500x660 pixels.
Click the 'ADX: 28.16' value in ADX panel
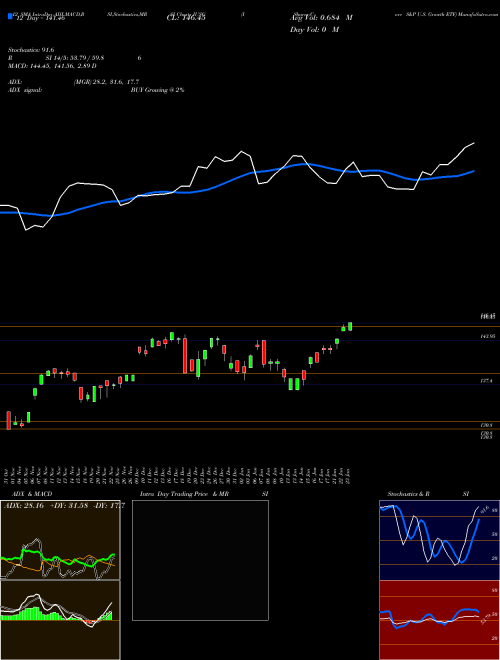24,506
